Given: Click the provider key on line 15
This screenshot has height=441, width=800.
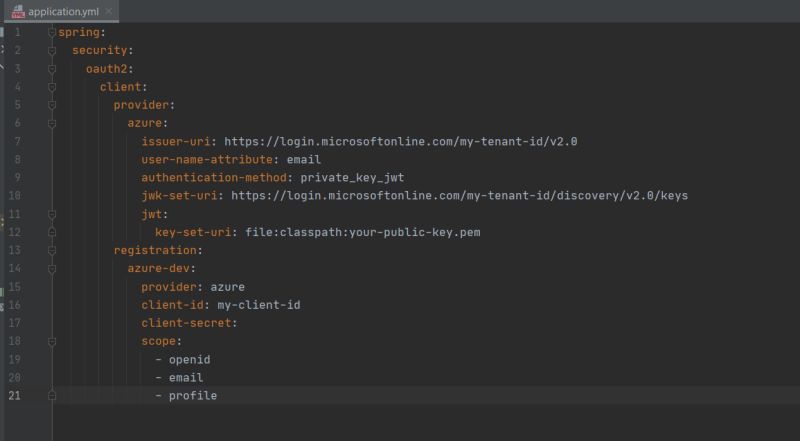Looking at the screenshot, I should (x=169, y=287).
